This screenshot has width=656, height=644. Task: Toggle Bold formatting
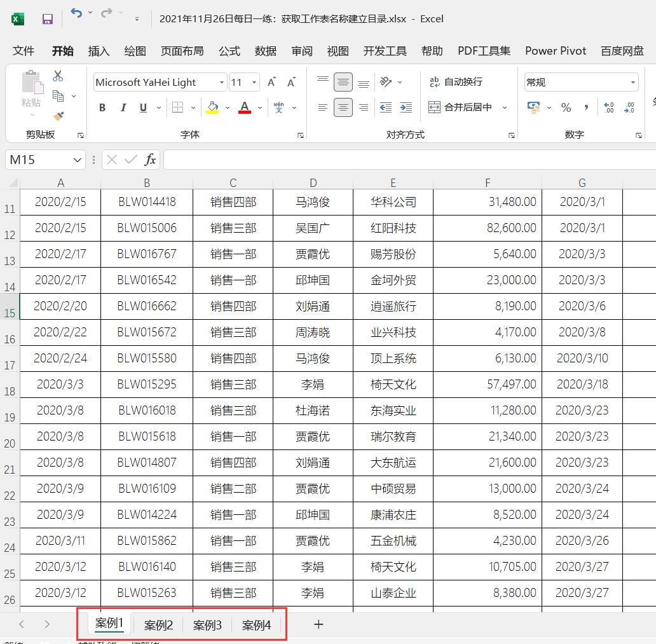click(x=102, y=107)
